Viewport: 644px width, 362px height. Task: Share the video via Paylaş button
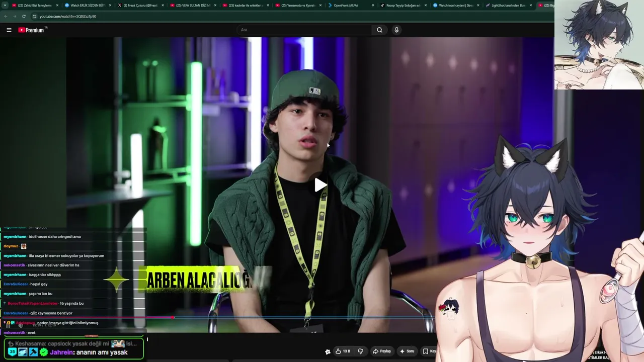pyautogui.click(x=382, y=351)
